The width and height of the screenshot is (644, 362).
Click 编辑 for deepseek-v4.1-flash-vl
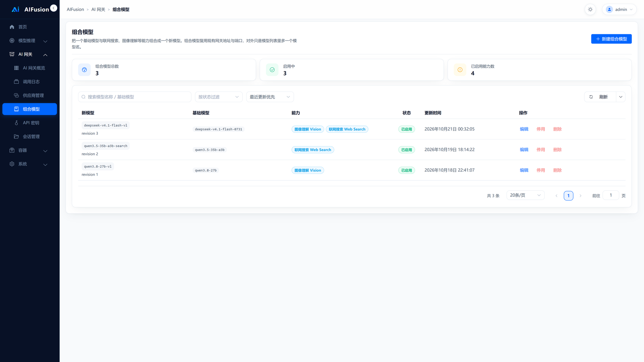[524, 129]
